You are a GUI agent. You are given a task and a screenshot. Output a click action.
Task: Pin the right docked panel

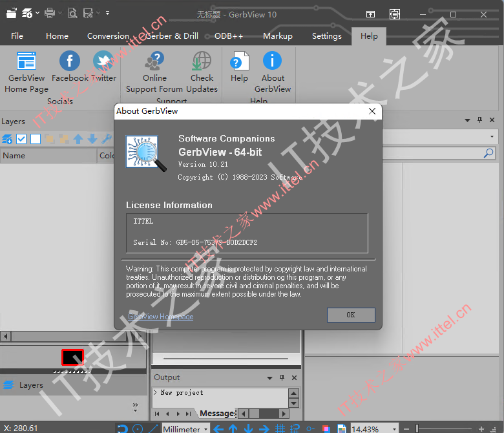[x=479, y=120]
